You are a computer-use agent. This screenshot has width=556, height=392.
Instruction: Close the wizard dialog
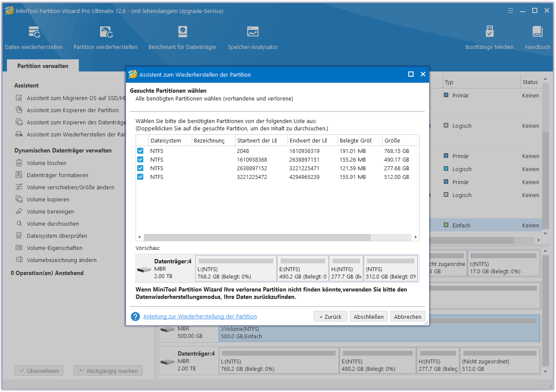coord(423,75)
